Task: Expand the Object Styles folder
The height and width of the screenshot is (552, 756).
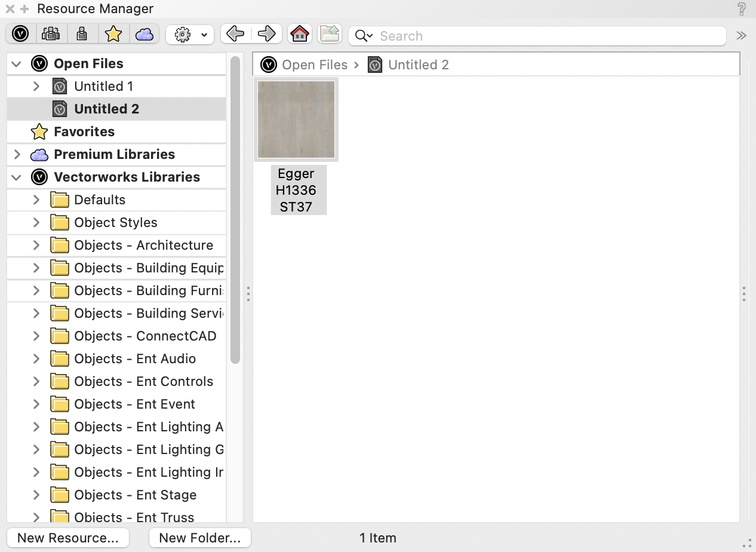Action: click(36, 222)
